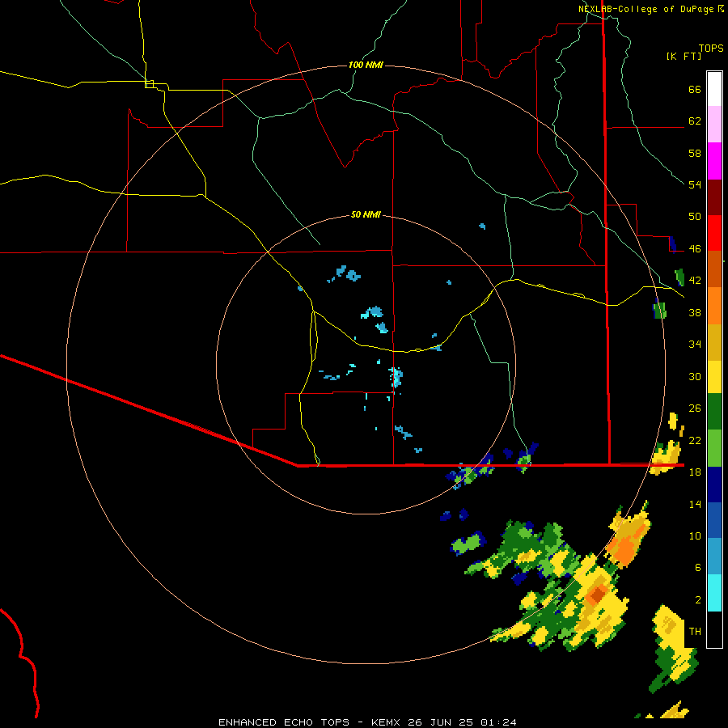Image resolution: width=728 pixels, height=728 pixels.
Task: Click the cyan legend swatch
Action: pos(714,593)
